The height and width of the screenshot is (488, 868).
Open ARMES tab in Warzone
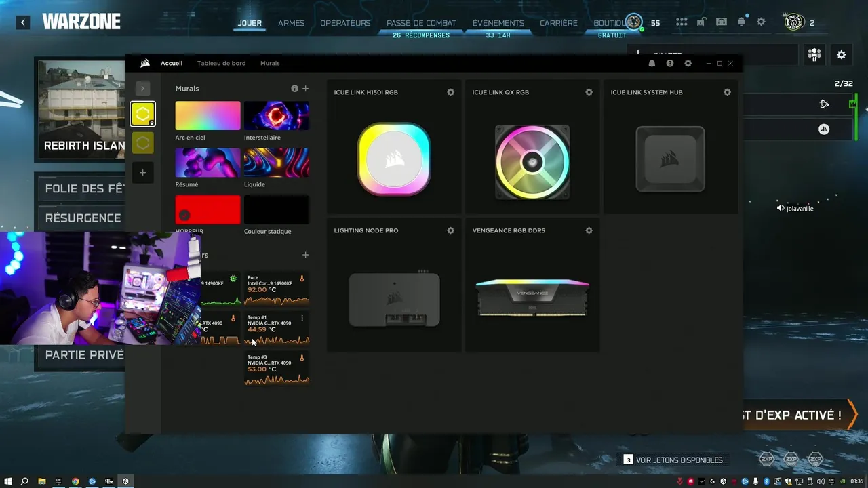tap(291, 23)
